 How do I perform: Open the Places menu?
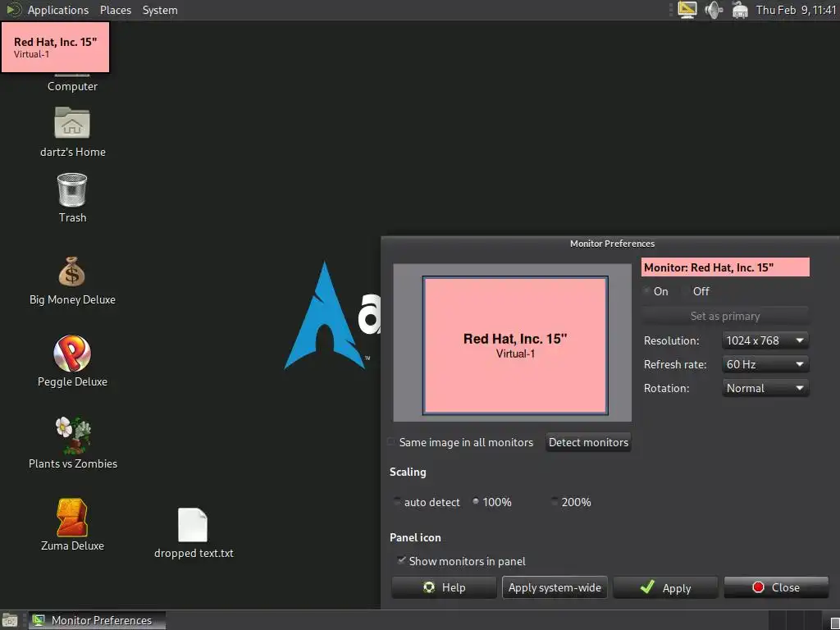click(x=115, y=10)
